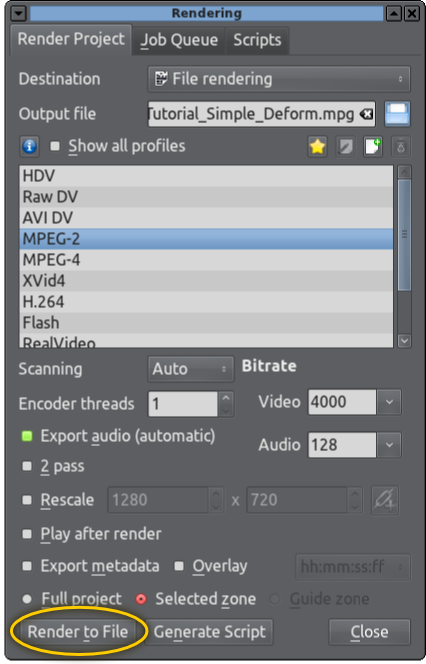
Task: Delete profile trash icon
Action: (x=401, y=147)
